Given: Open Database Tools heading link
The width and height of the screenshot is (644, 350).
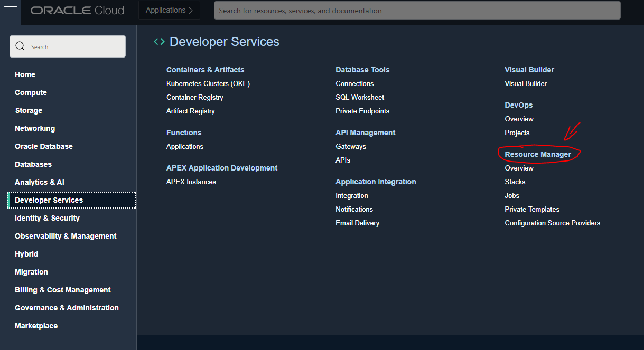Looking at the screenshot, I should point(362,70).
